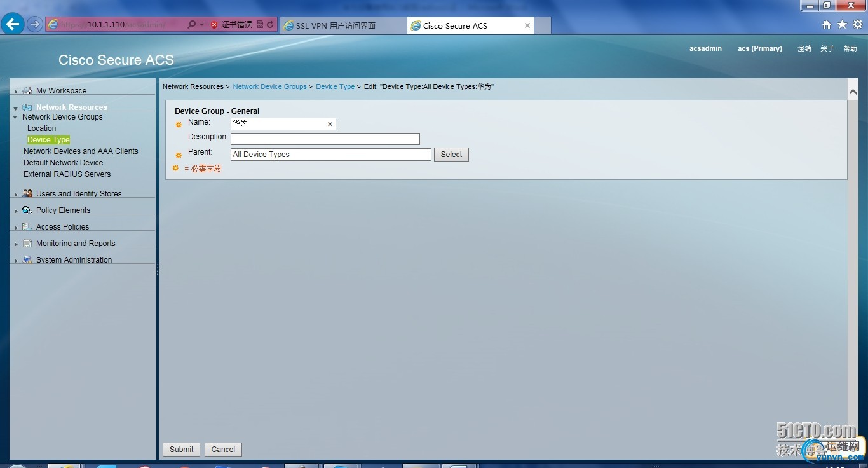Click Users and Identity Stores icon
Viewport: 868px width, 468px height.
tap(27, 193)
